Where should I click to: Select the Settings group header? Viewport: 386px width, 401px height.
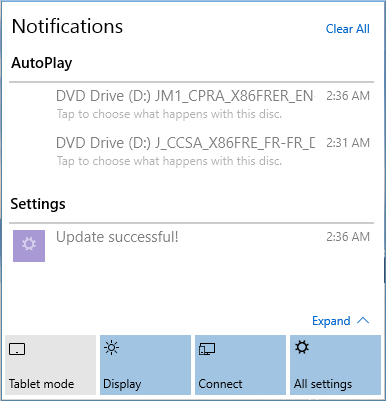pos(38,204)
